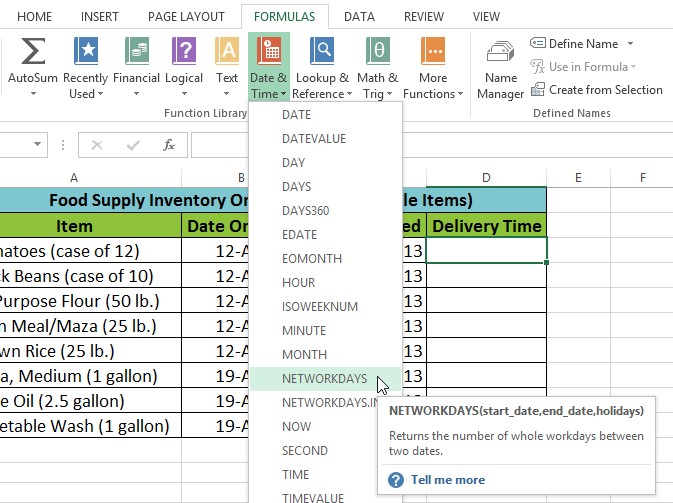The image size is (673, 503).
Task: Click the Delivery Time header cell
Action: click(x=486, y=225)
